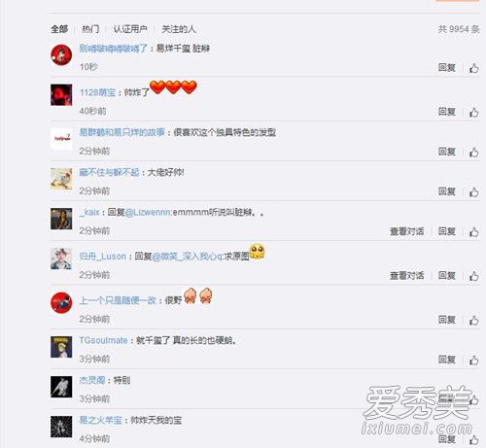Open the 认证用户 tab
The height and width of the screenshot is (448, 486).
tap(130, 29)
